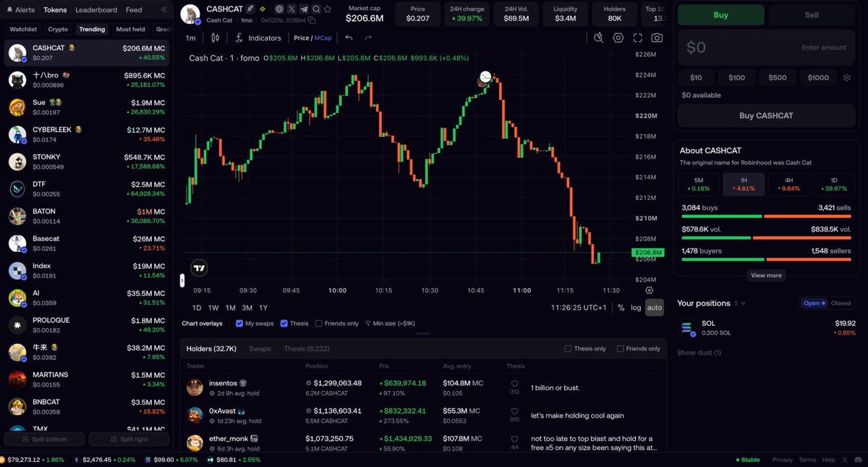Select the 4H performance period
The width and height of the screenshot is (868, 467).
(x=788, y=185)
